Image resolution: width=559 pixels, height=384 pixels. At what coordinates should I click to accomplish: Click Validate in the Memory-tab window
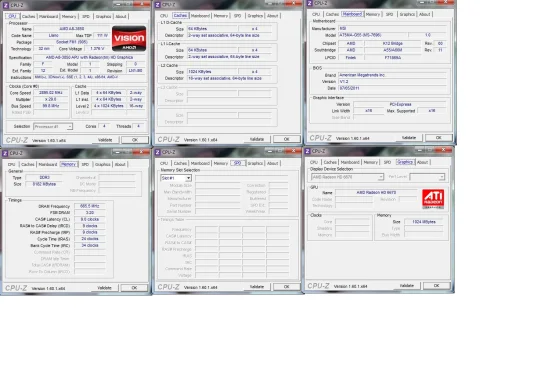pyautogui.click(x=104, y=288)
